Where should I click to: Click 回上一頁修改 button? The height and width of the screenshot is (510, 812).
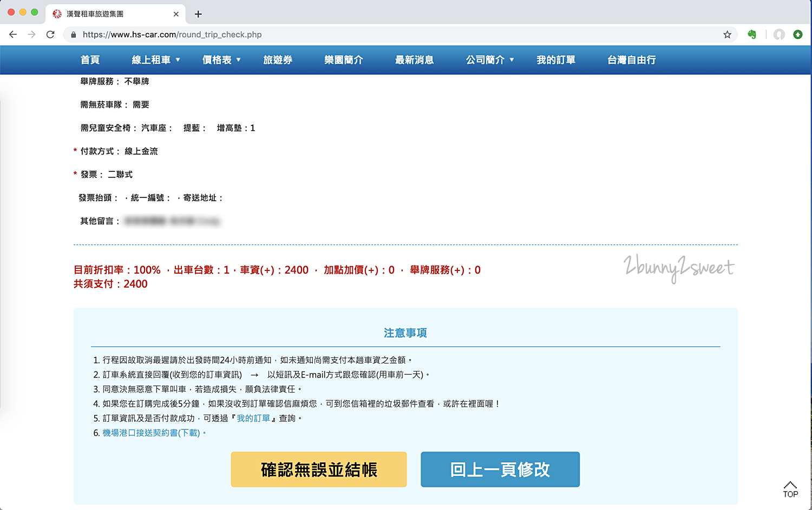click(x=500, y=469)
